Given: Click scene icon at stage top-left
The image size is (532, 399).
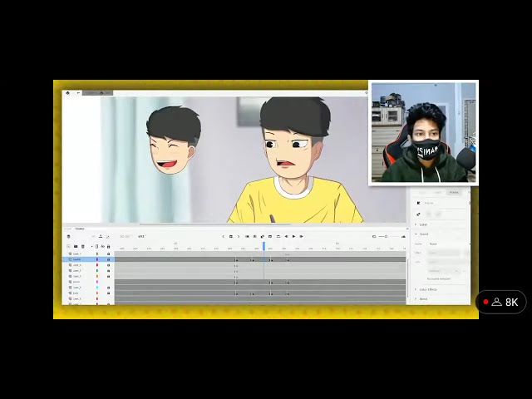Looking at the screenshot, I should click(x=67, y=92).
